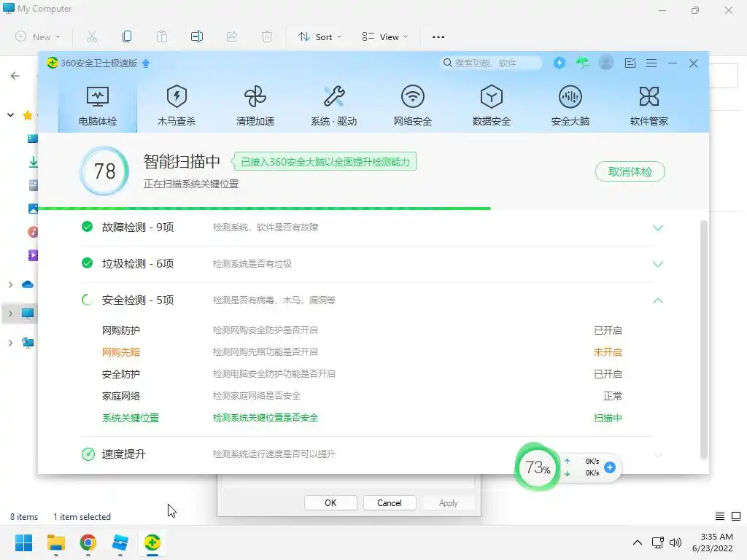This screenshot has width=747, height=560.
Task: Click 取消体检 cancel scan button
Action: pyautogui.click(x=630, y=171)
